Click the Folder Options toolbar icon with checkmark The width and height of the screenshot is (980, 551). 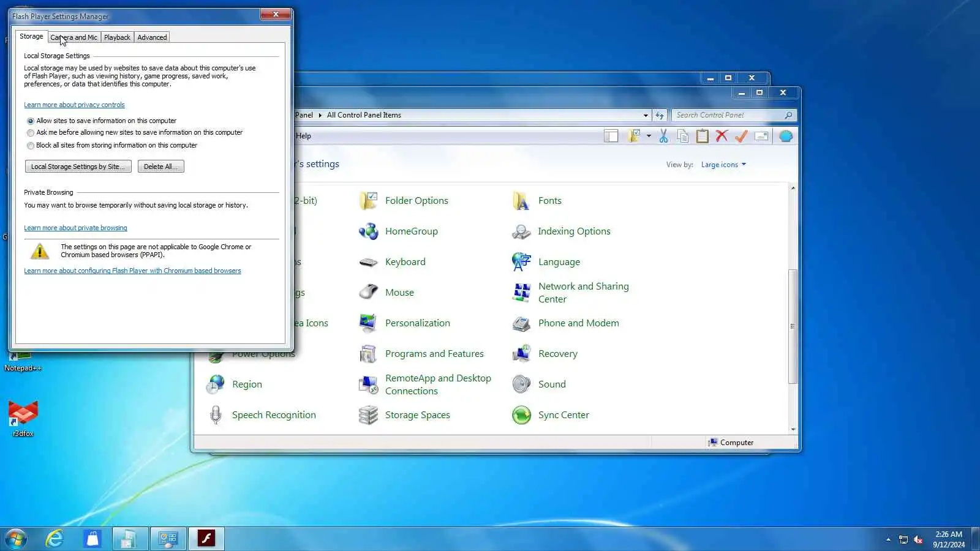634,136
